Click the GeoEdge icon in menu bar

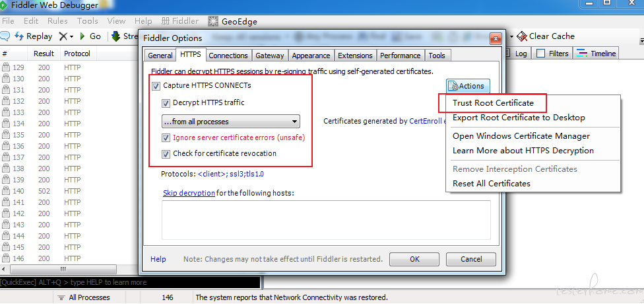click(x=213, y=21)
